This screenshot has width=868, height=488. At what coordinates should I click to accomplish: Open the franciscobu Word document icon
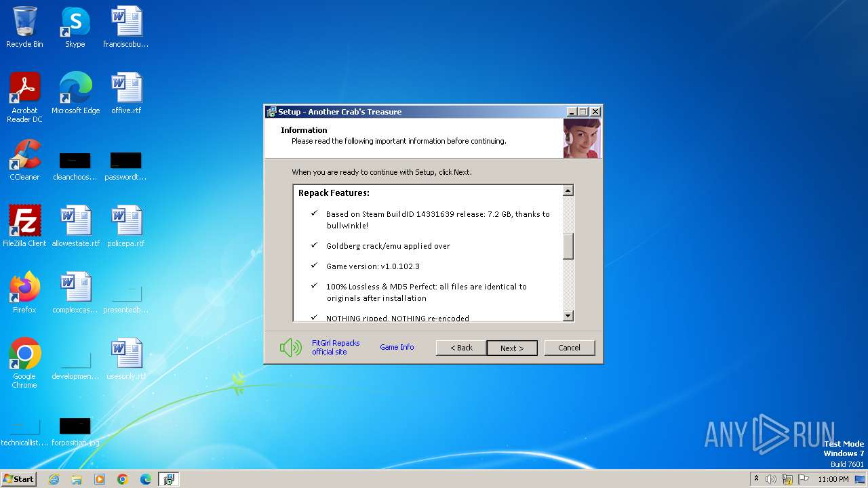click(126, 27)
